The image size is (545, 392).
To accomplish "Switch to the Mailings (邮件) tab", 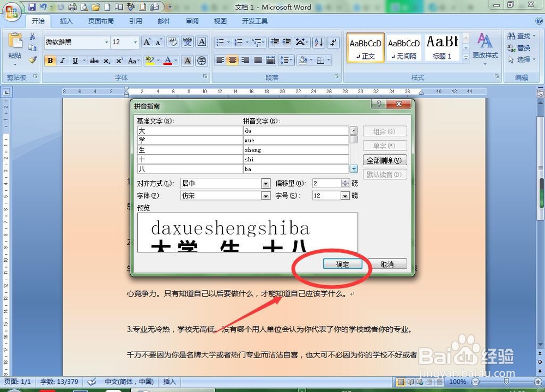I will coord(163,21).
